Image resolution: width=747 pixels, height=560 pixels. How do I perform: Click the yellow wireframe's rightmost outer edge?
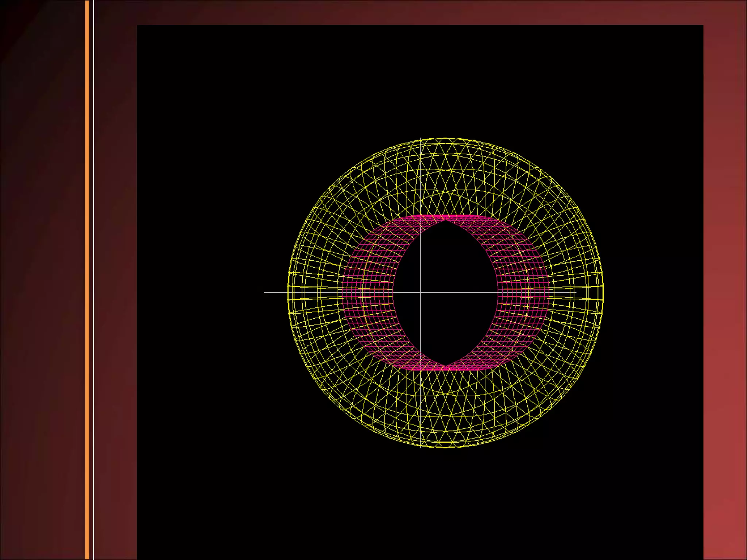[603, 292]
